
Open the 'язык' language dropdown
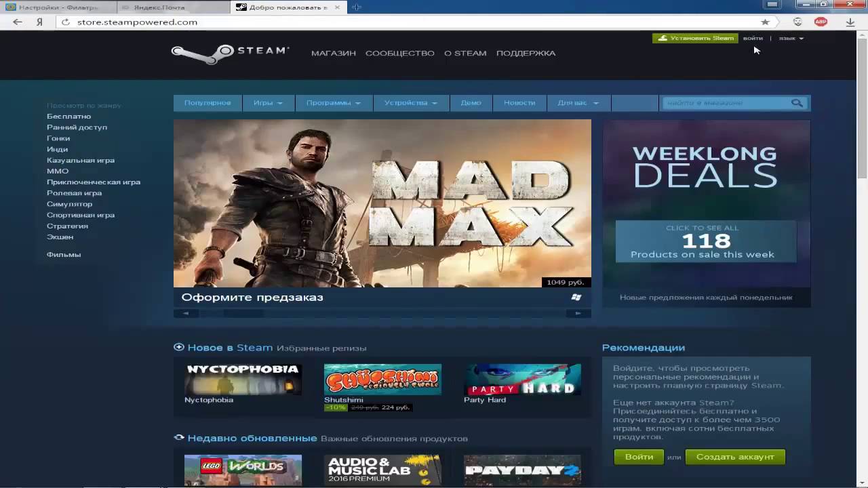[x=791, y=39]
